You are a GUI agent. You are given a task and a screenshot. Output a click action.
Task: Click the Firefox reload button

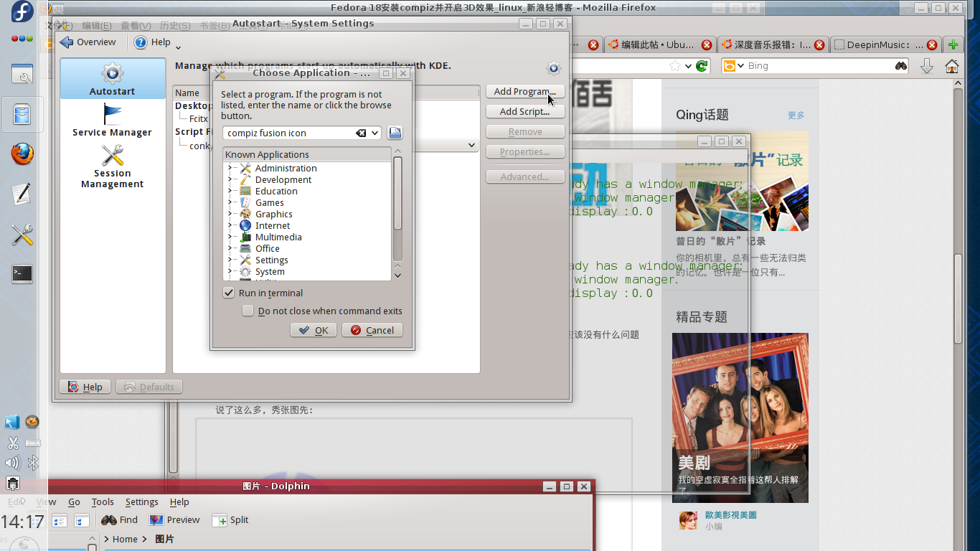[702, 66]
